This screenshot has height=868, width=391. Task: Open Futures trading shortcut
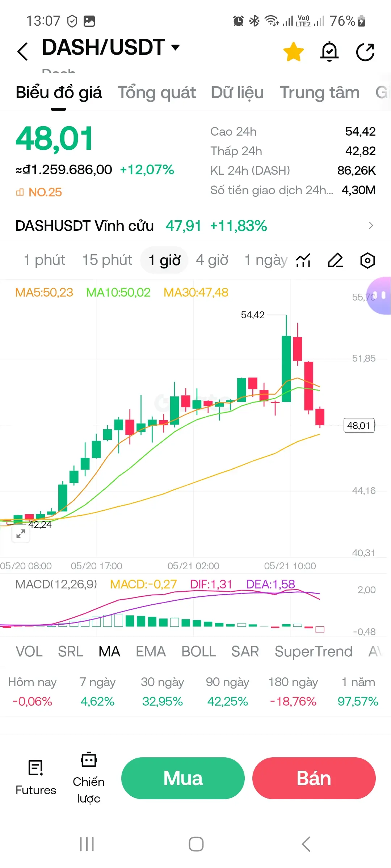point(36,778)
